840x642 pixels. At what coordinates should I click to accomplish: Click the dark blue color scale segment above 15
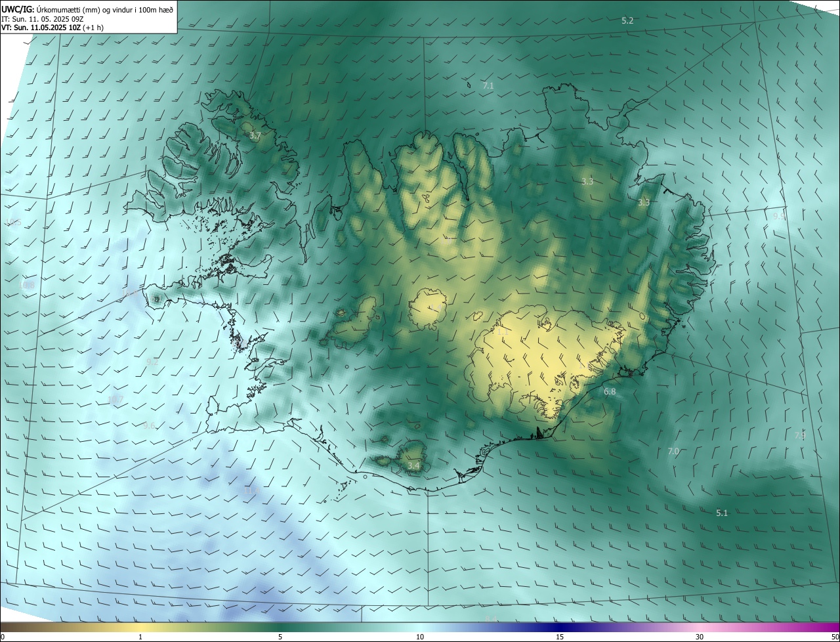coord(560,627)
